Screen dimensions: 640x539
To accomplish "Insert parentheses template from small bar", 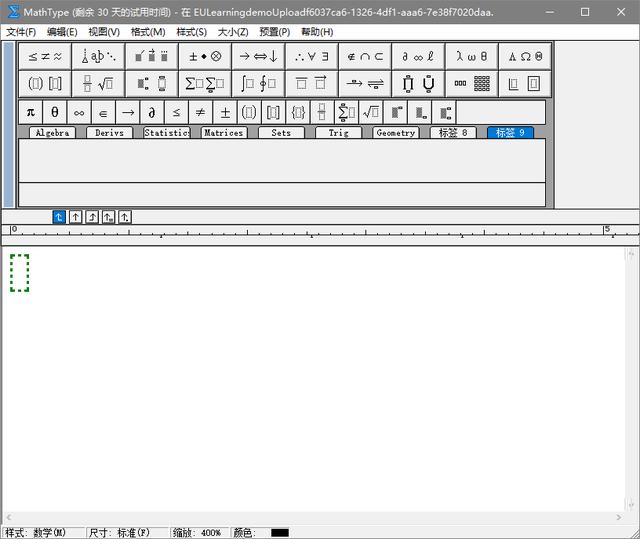I will coord(249,112).
